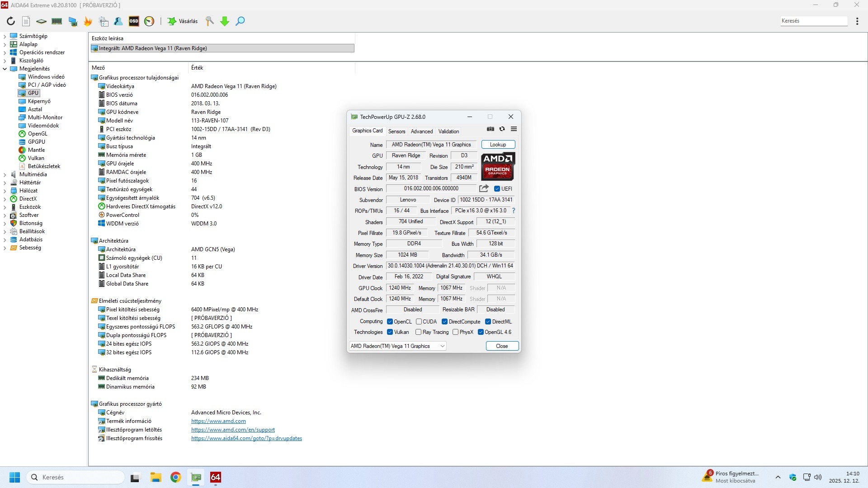Open the report page icon
Viewport: 868px width, 488px height.
26,21
